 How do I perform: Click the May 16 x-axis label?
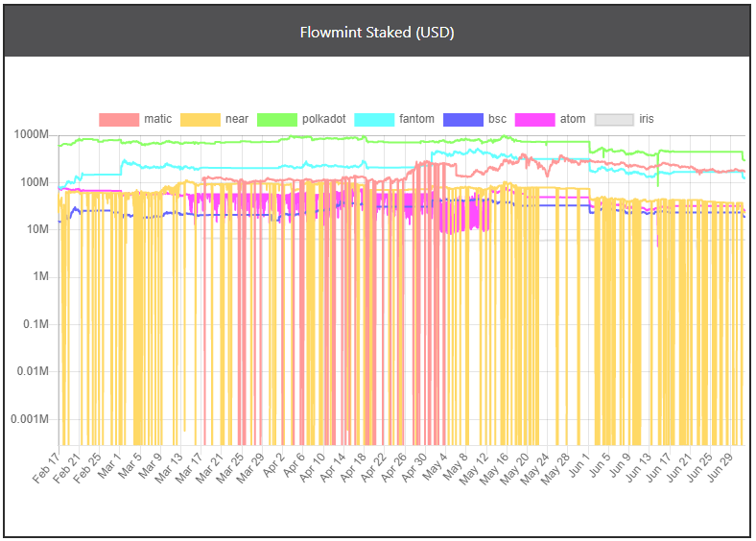(494, 469)
